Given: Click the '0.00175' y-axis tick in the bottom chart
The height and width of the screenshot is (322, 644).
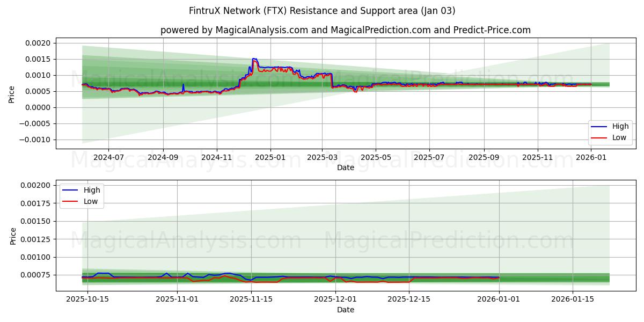Looking at the screenshot, I should click(36, 203).
